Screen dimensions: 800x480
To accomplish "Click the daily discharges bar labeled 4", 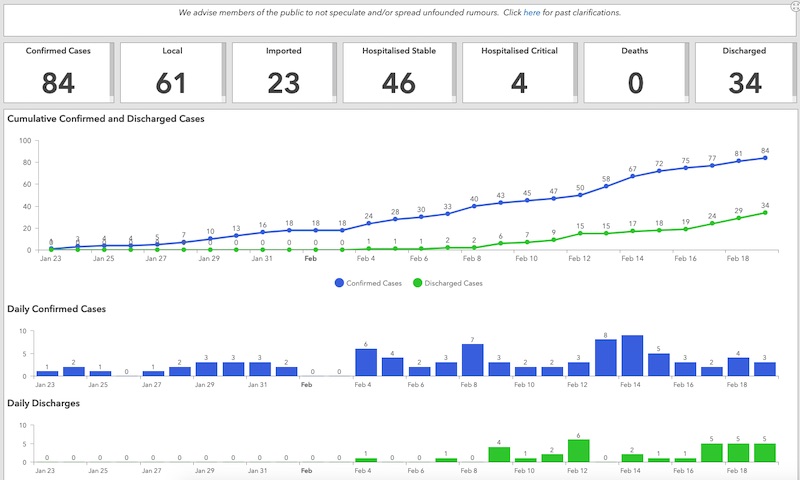I will coord(499,455).
